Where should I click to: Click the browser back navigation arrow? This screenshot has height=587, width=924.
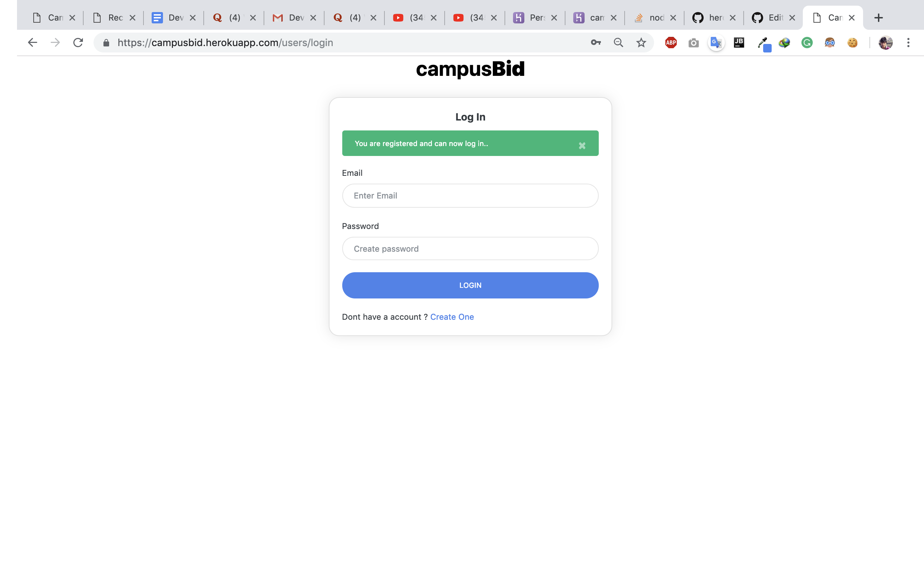[32, 43]
